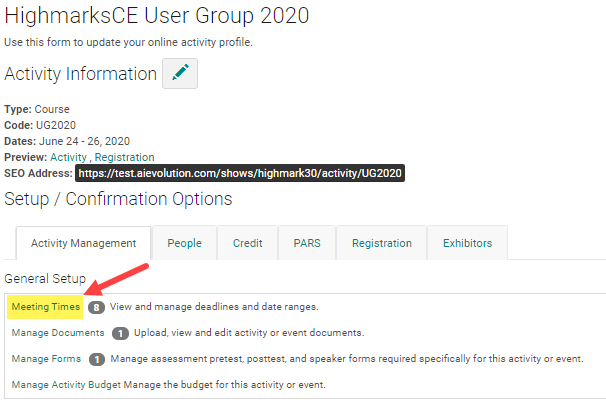This screenshot has width=606, height=408.
Task: Click the HighmarksCE User Group 2020 title
Action: [x=156, y=16]
